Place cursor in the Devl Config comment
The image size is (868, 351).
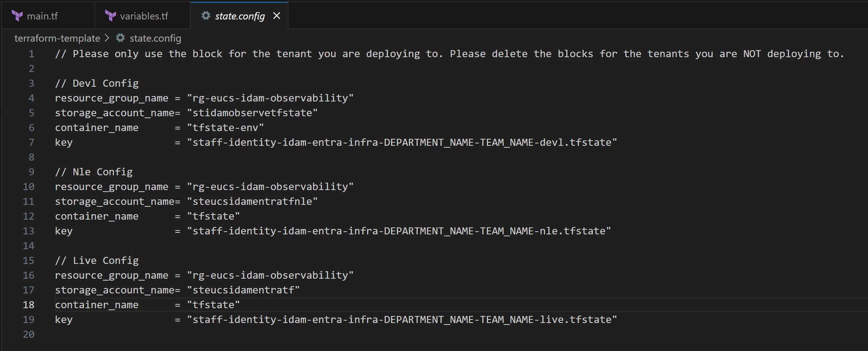[x=97, y=84]
